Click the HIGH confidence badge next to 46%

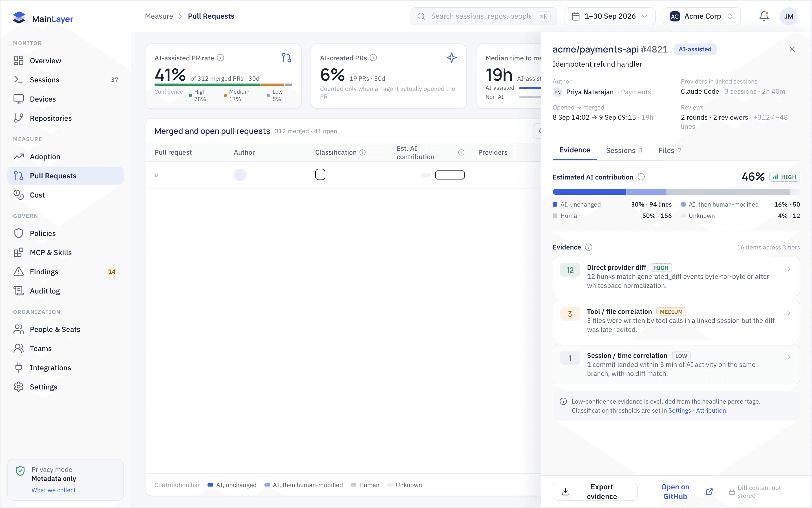click(784, 177)
